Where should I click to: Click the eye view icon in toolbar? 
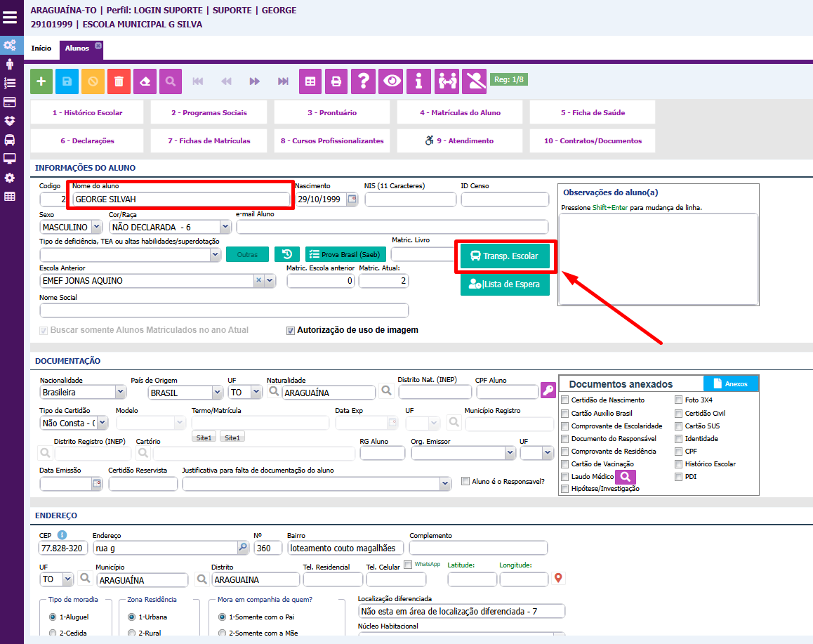tap(391, 81)
